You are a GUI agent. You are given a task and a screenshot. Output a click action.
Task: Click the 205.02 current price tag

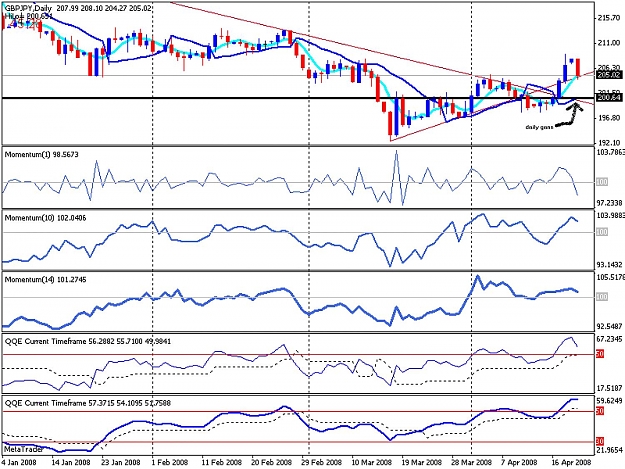[x=609, y=75]
